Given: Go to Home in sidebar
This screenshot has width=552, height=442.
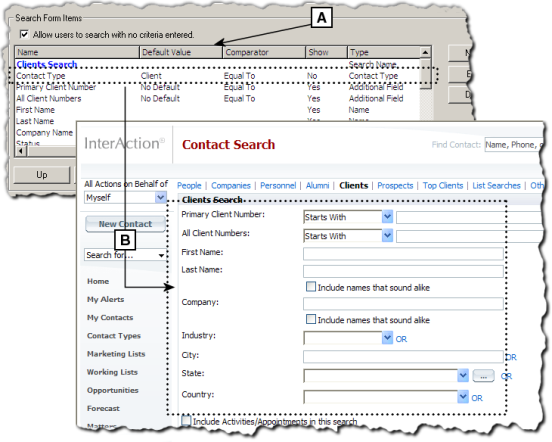Looking at the screenshot, I should pyautogui.click(x=98, y=282).
